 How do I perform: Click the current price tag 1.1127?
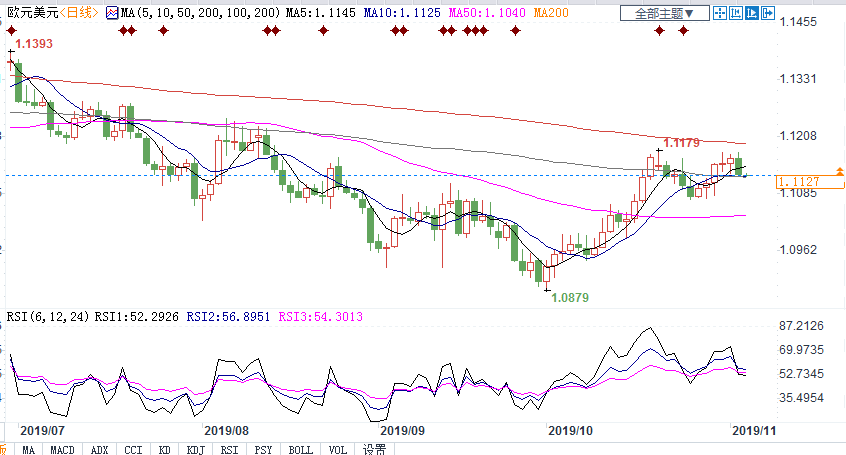pos(809,182)
